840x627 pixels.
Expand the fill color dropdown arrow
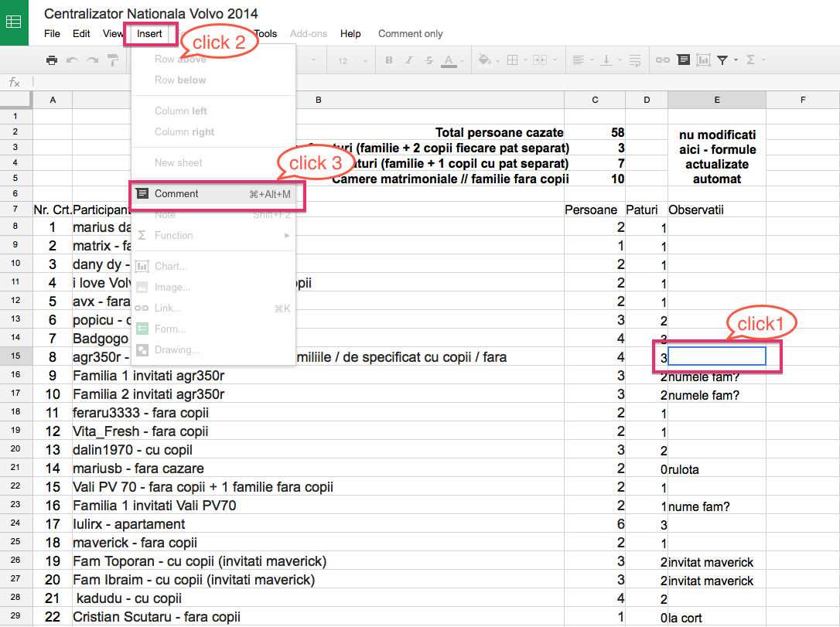pyautogui.click(x=497, y=60)
